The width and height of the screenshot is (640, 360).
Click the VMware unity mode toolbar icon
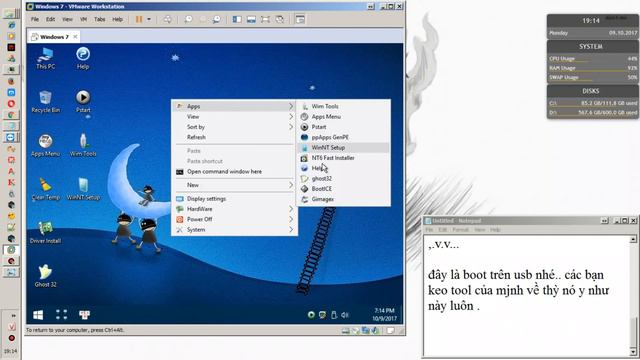(280, 19)
